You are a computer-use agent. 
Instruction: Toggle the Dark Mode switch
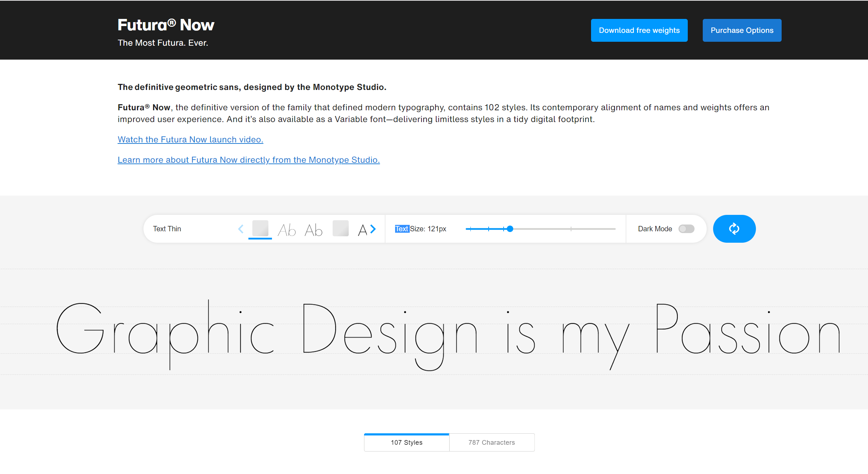click(686, 229)
